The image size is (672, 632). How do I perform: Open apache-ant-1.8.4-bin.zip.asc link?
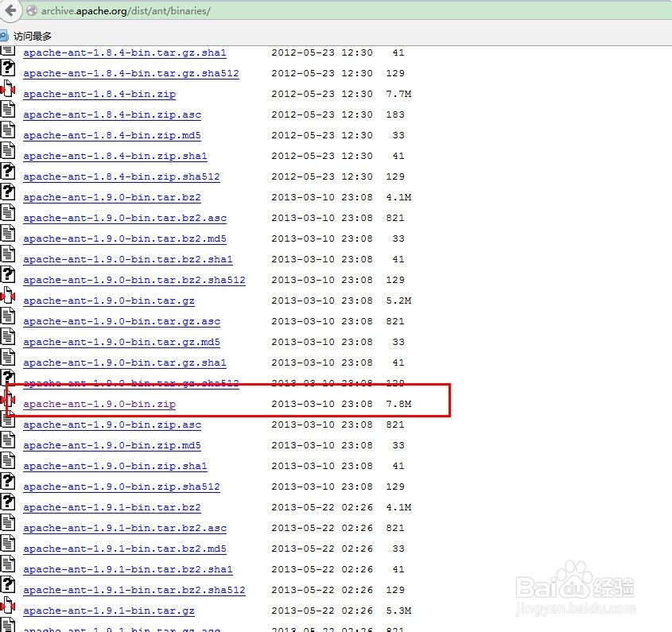click(x=112, y=114)
